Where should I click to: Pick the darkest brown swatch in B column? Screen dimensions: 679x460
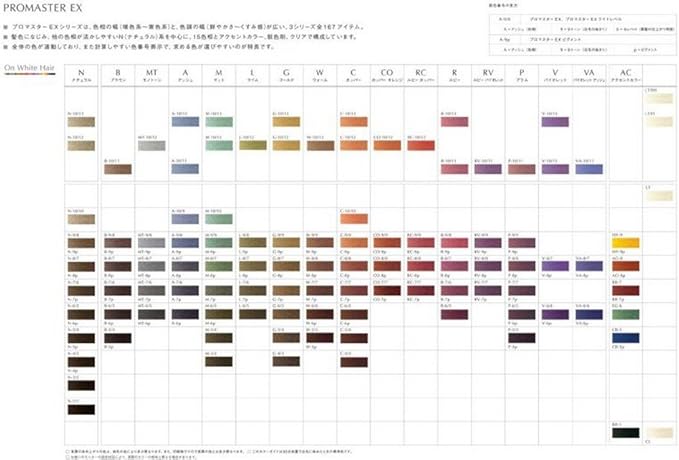118,338
